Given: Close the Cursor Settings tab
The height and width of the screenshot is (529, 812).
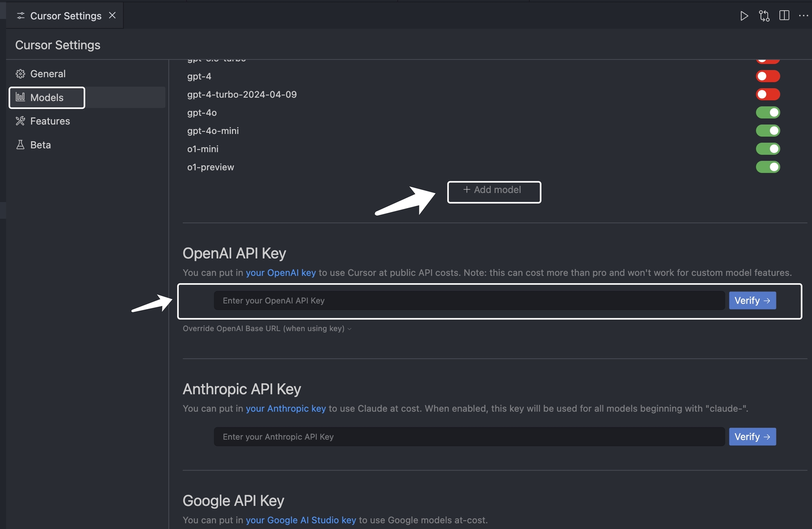Looking at the screenshot, I should tap(112, 15).
